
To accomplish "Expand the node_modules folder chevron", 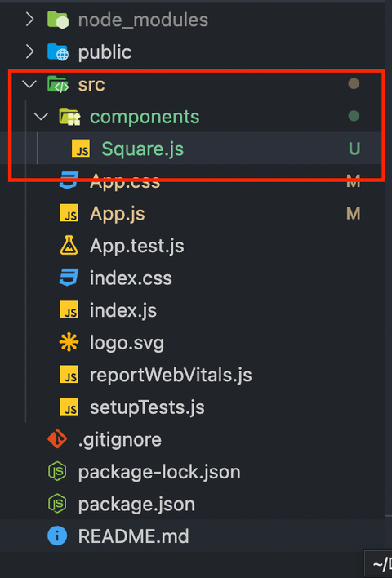I will tap(29, 20).
